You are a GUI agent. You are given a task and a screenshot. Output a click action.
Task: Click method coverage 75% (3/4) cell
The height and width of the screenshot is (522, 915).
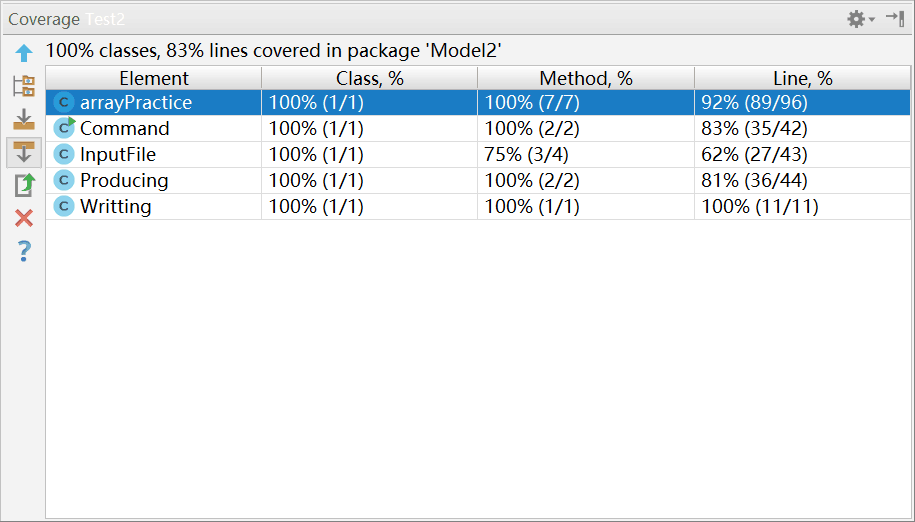[x=586, y=155]
